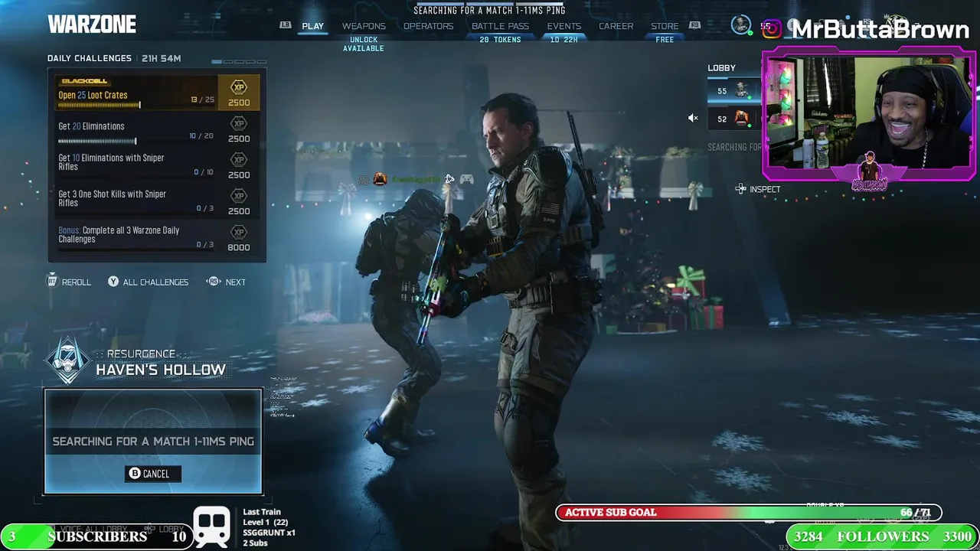Viewport: 980px width, 551px height.
Task: Open the Store tab
Action: pyautogui.click(x=665, y=26)
